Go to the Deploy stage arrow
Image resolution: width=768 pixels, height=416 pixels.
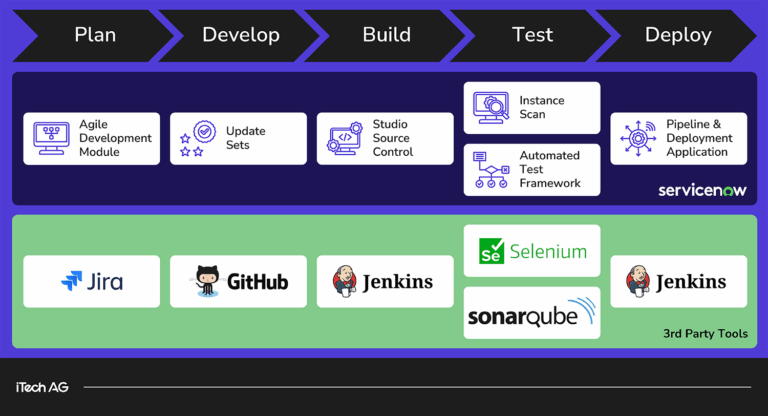[x=678, y=35]
